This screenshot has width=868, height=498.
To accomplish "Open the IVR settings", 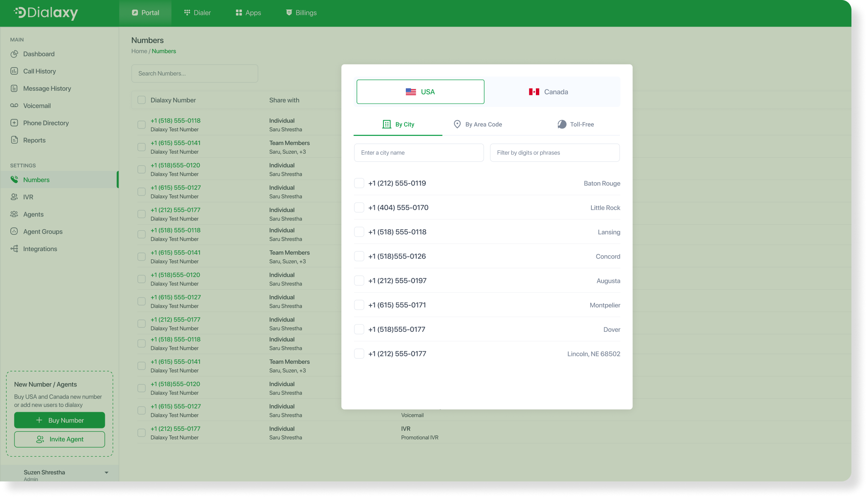I will [x=28, y=197].
